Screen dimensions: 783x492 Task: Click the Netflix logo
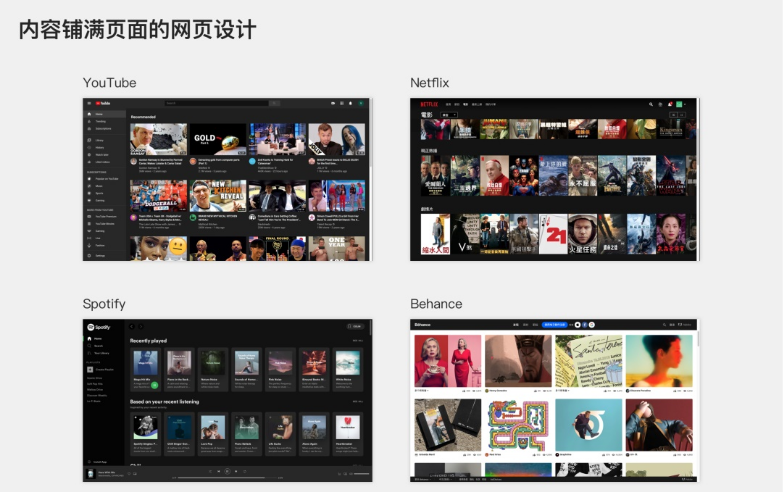[x=429, y=104]
